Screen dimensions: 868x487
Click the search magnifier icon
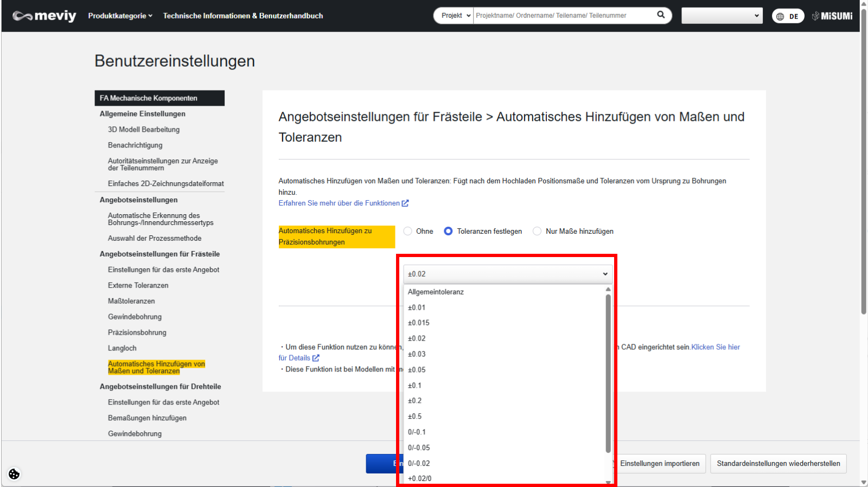pos(661,15)
